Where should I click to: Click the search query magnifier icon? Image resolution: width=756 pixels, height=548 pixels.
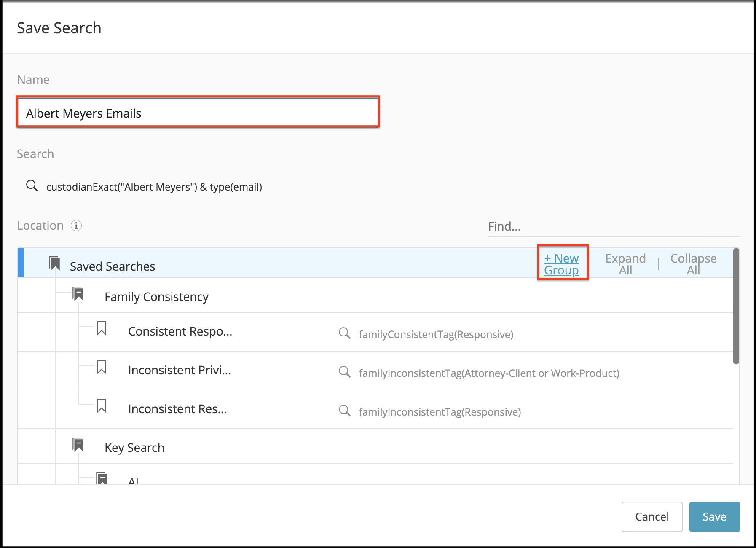32,185
